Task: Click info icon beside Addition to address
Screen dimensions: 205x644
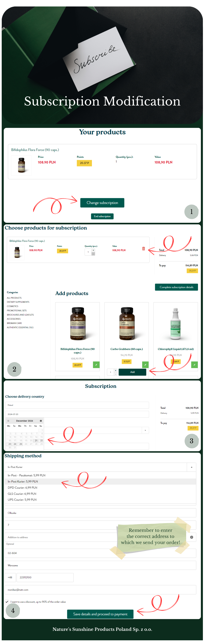Action: point(191,537)
